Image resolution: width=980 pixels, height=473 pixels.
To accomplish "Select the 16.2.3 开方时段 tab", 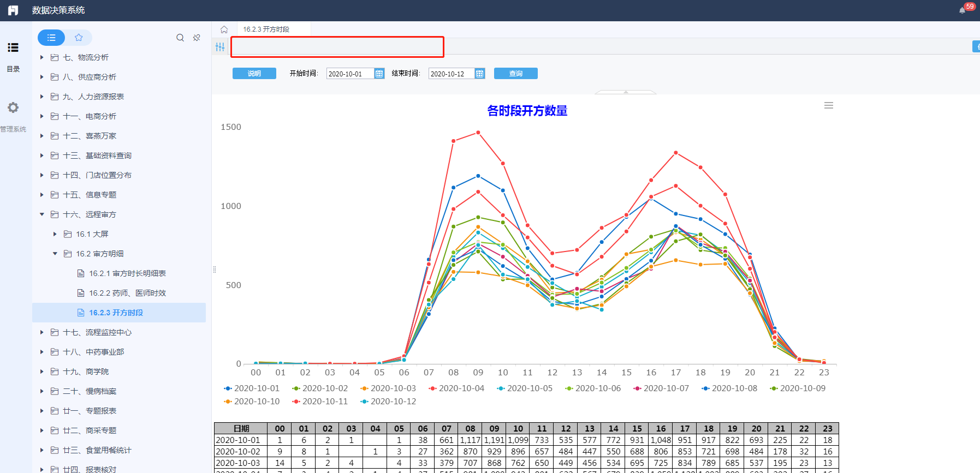I will [x=266, y=29].
